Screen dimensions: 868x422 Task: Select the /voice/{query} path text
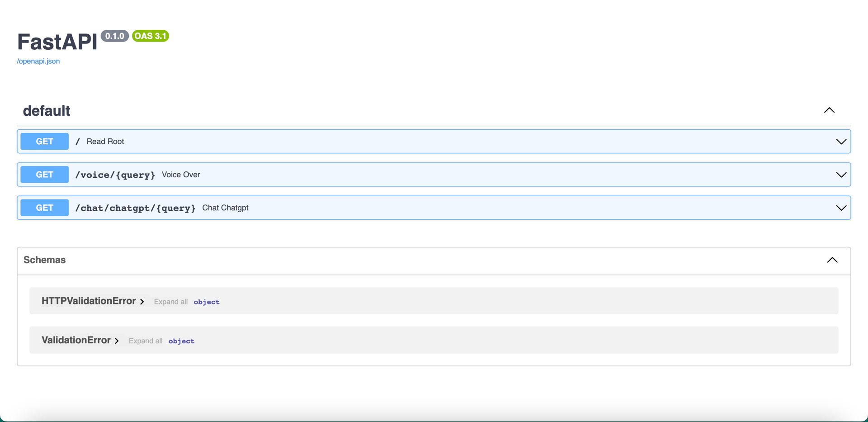pos(115,175)
